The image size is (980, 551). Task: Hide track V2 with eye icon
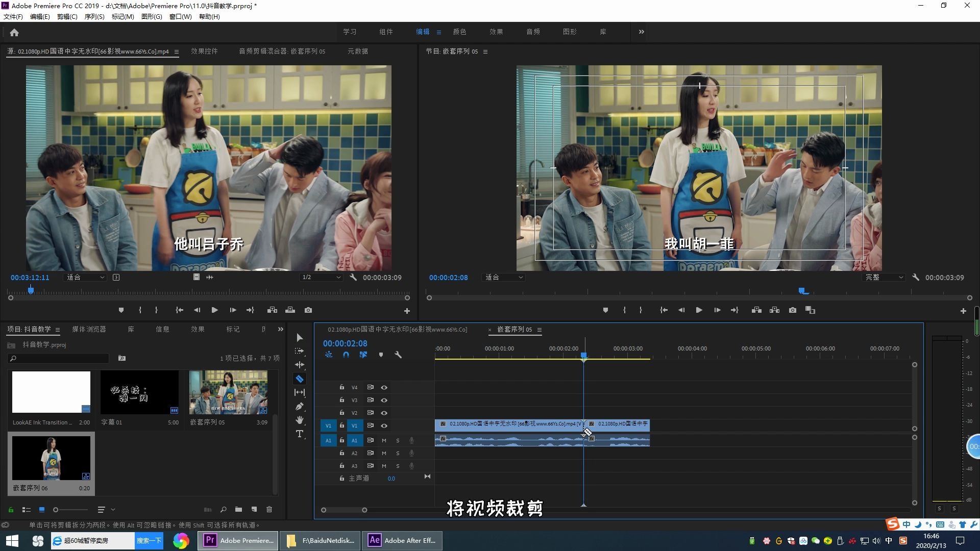tap(384, 413)
